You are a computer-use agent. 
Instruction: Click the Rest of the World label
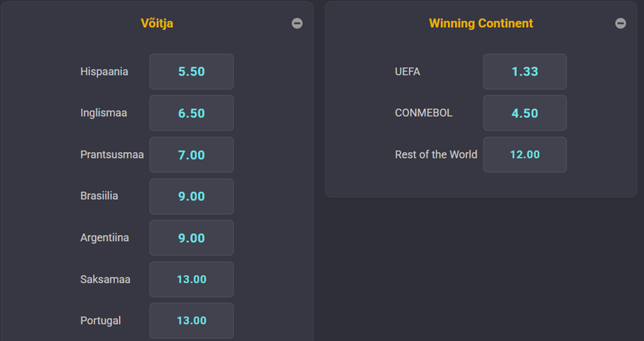[436, 155]
